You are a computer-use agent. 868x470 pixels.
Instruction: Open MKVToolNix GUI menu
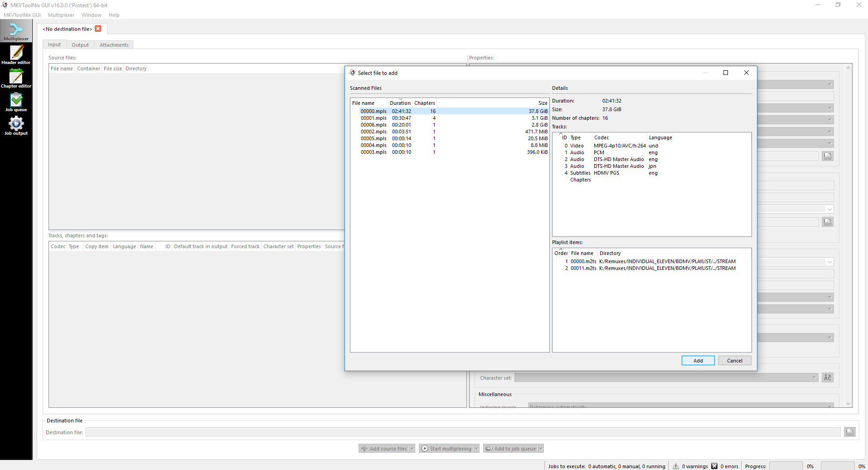point(22,15)
